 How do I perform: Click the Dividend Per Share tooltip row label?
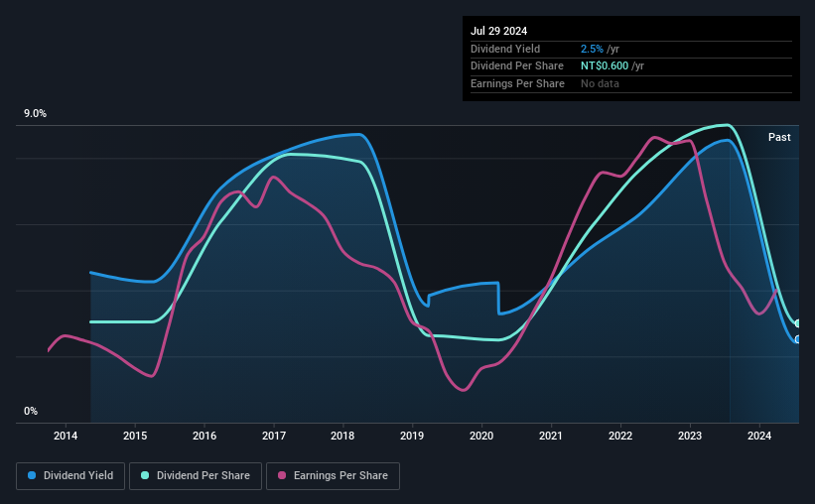click(x=517, y=66)
